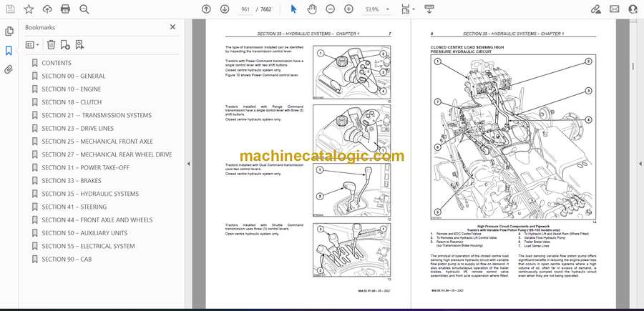Open SECTION 27 – MECHANICAL REAR WHEEL DRIVE
The height and width of the screenshot is (311, 644).
(x=107, y=154)
